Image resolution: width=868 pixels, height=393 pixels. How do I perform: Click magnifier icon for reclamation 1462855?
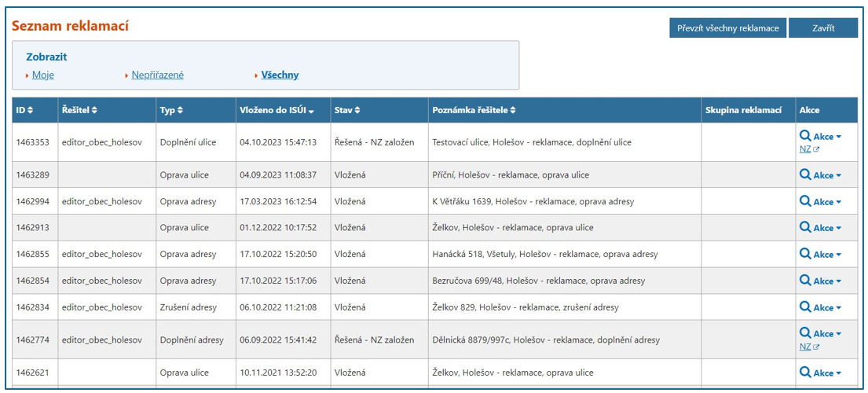805,254
